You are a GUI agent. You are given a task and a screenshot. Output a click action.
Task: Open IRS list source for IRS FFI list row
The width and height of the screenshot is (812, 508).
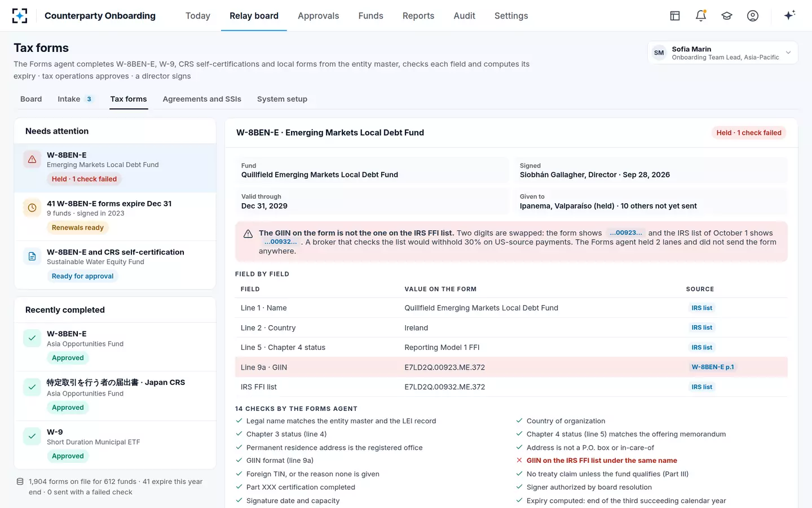pyautogui.click(x=702, y=387)
